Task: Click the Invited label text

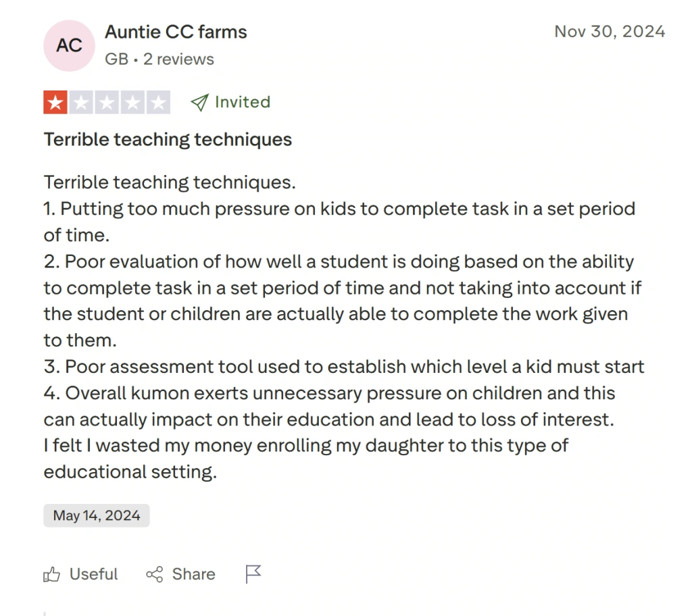Action: (x=241, y=102)
